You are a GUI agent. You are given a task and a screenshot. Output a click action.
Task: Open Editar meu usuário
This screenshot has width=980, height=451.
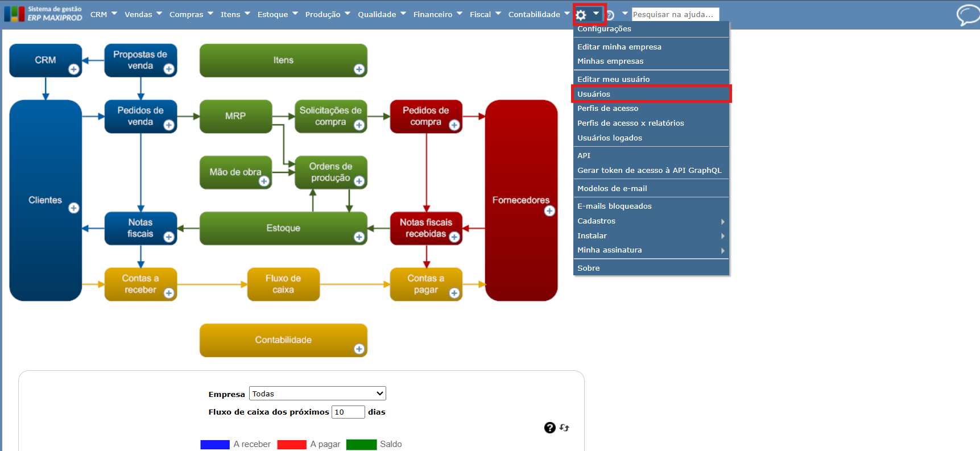[651, 80]
